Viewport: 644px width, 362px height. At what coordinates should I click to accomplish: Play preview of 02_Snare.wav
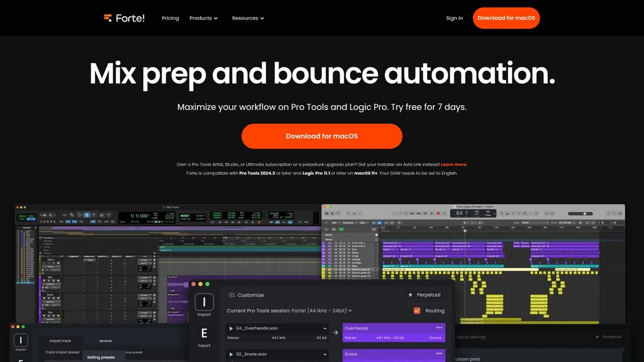231,354
